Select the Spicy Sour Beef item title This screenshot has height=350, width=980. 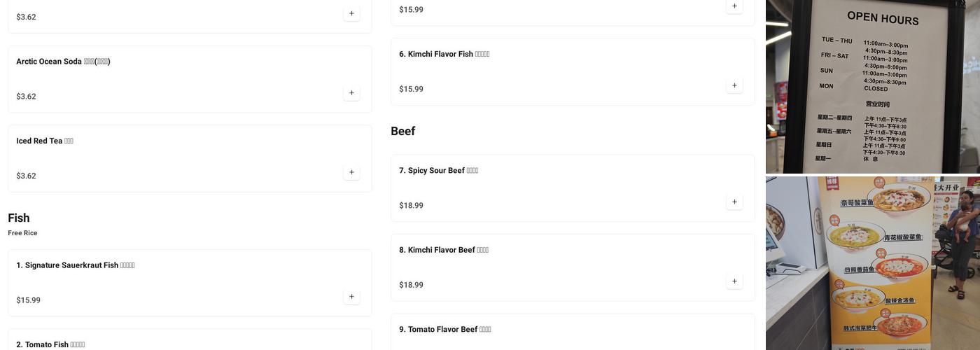(x=438, y=171)
